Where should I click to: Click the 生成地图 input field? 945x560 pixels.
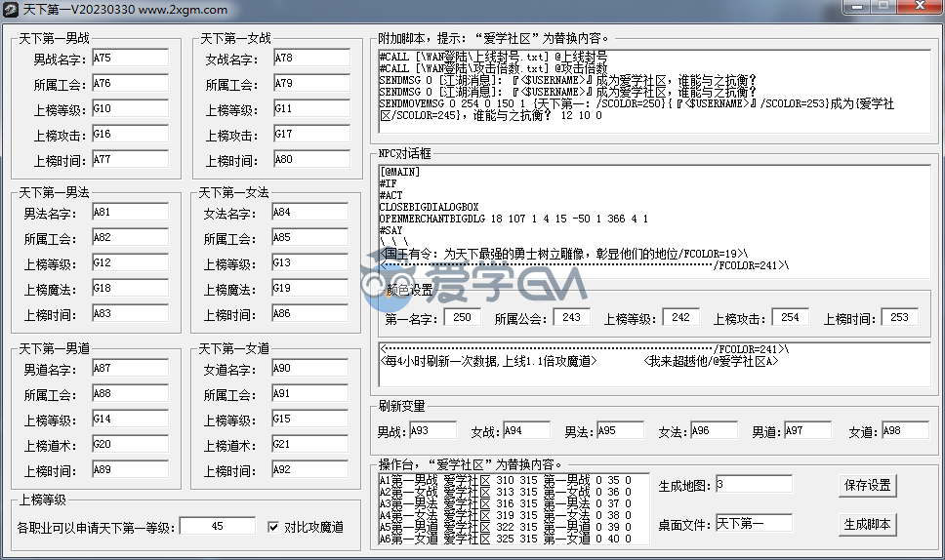(x=753, y=485)
